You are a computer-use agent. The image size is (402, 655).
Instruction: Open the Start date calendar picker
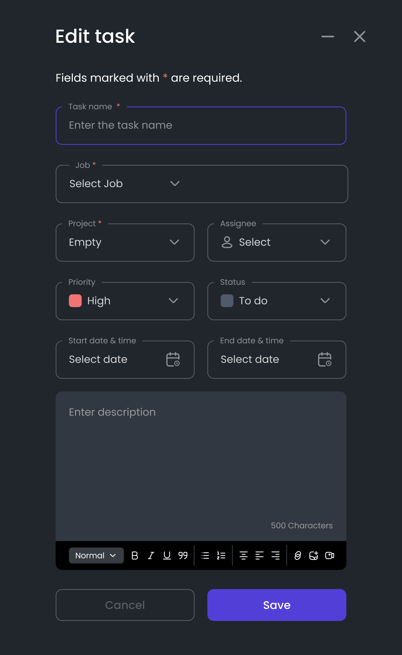173,360
